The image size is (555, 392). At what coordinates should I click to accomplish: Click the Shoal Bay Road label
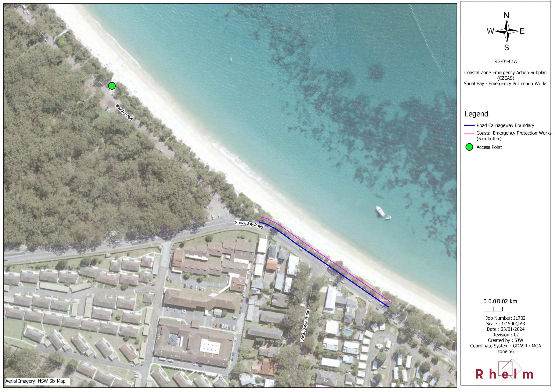[249, 225]
